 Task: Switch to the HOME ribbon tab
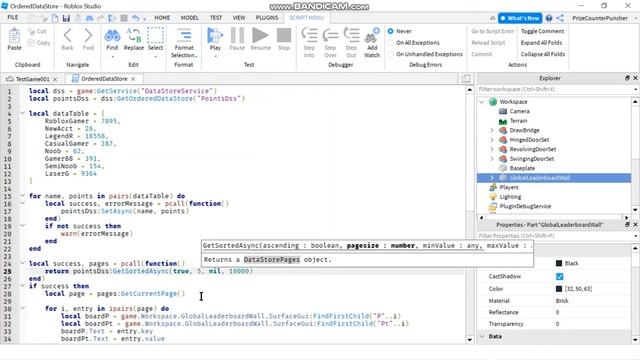tap(162, 18)
